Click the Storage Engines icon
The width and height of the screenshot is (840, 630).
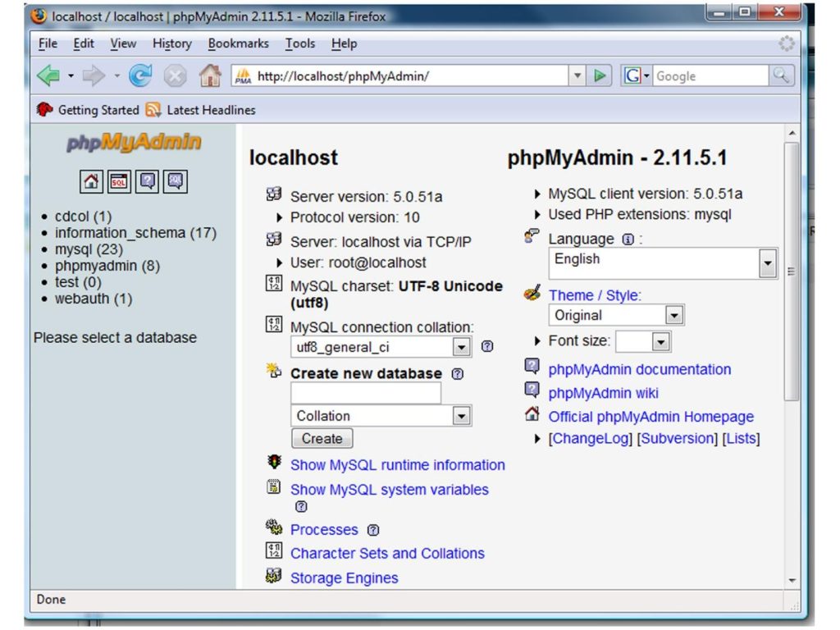[274, 576]
